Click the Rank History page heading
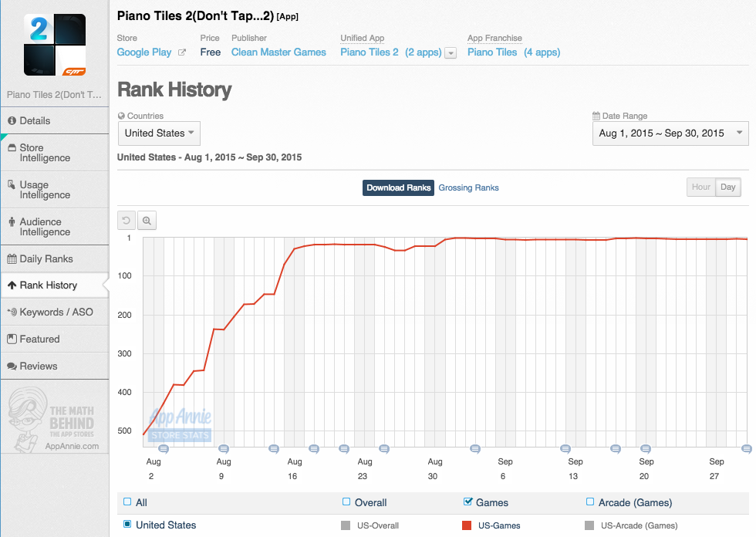 174,89
